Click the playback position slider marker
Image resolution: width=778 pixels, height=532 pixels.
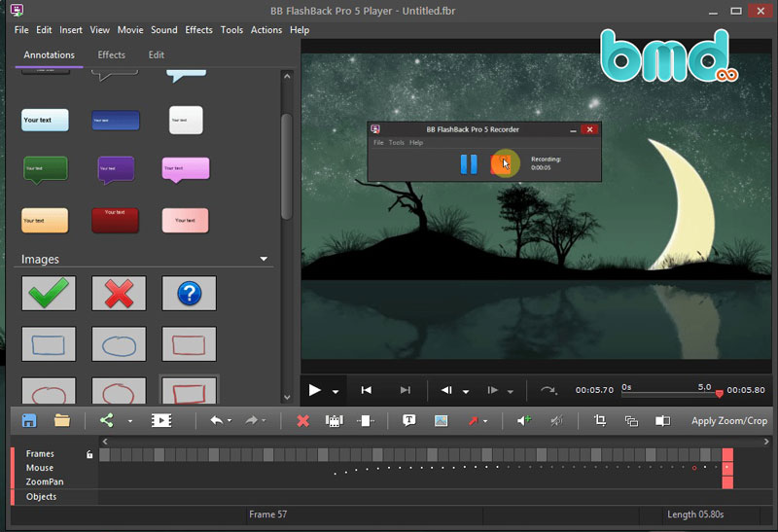pos(720,394)
